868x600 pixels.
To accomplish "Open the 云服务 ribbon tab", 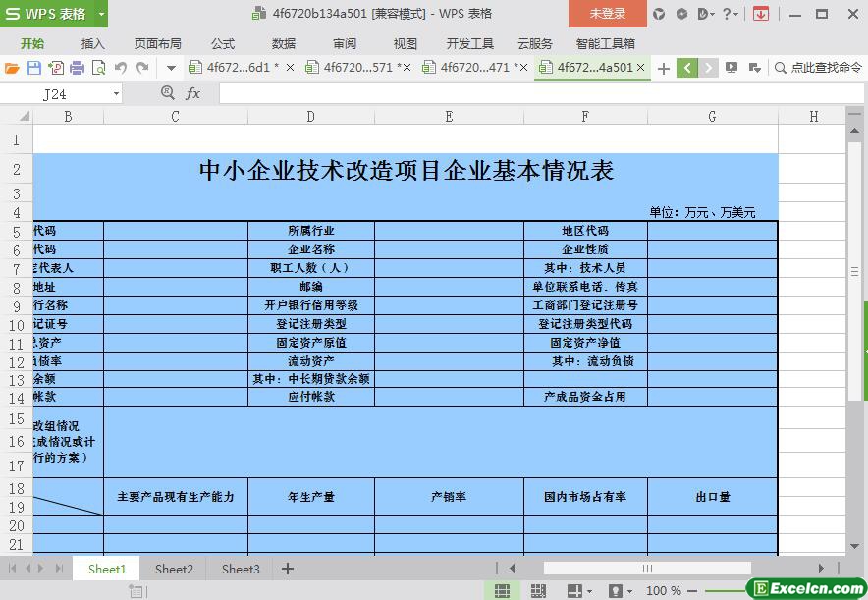I will pyautogui.click(x=535, y=44).
